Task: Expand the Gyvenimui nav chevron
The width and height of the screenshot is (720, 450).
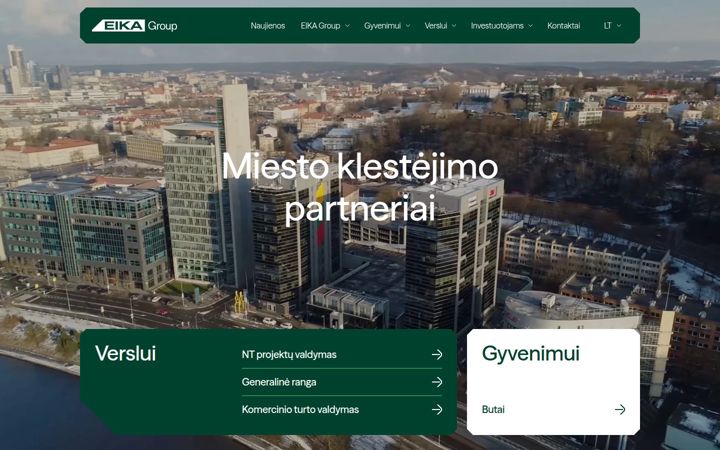Action: click(408, 26)
